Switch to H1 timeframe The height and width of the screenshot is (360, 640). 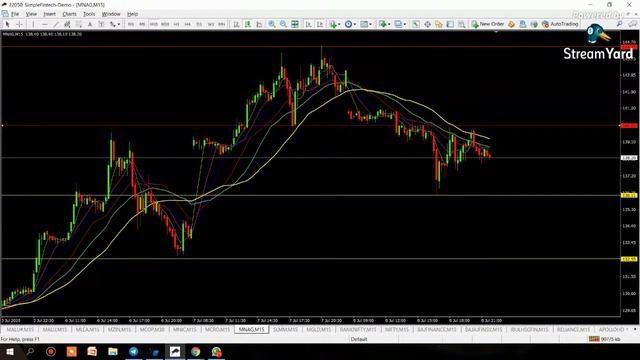click(176, 24)
